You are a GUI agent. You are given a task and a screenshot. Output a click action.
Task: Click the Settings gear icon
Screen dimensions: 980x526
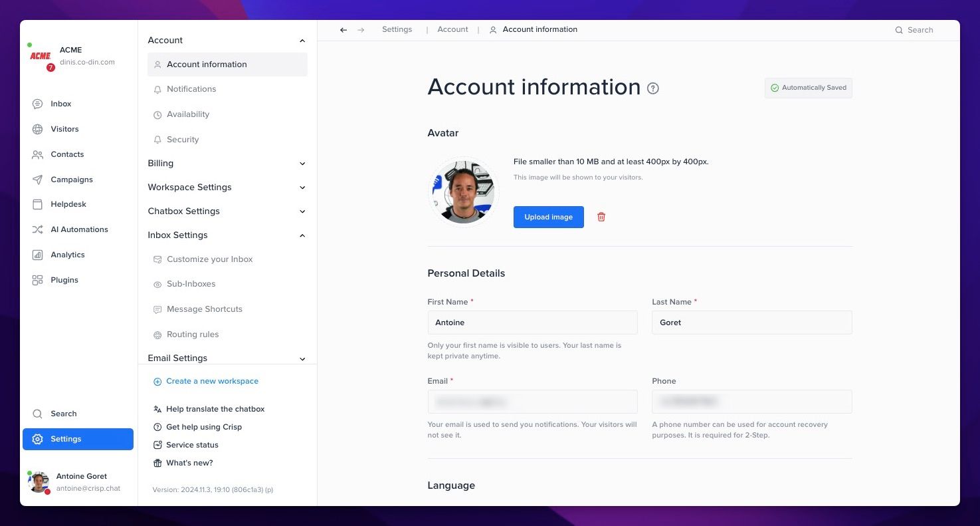[x=38, y=439]
